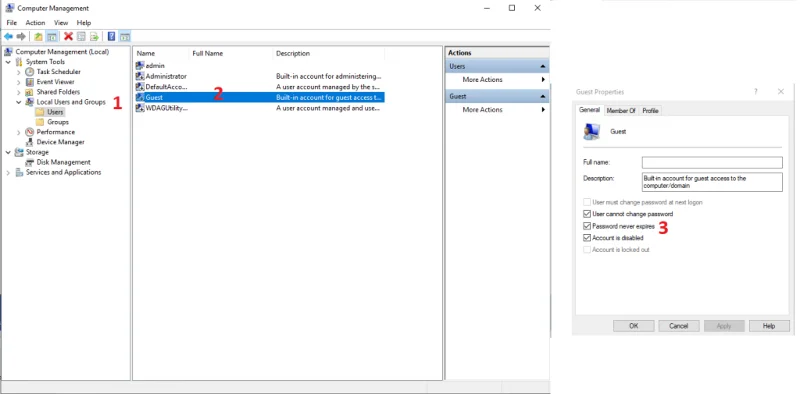Click the DefaultAccount user icon
The width and height of the screenshot is (800, 394).
click(140, 87)
